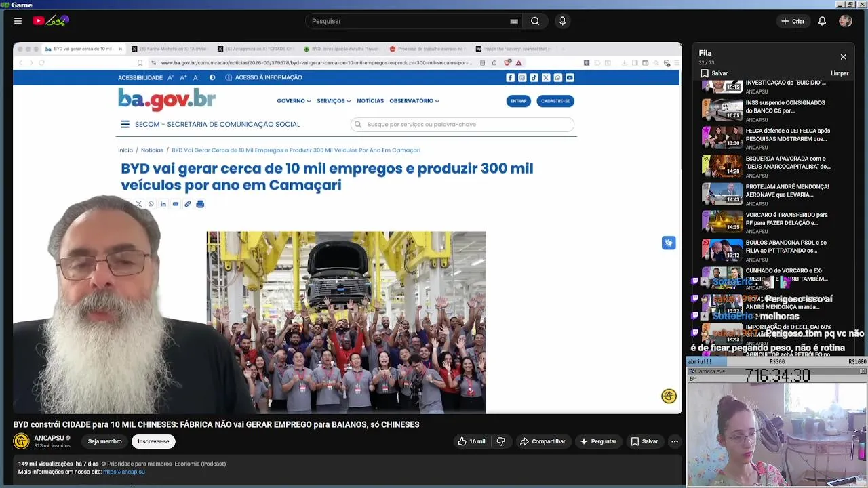This screenshot has height=488, width=868.
Task: Click the CADASTRE-SE button
Action: 555,101
